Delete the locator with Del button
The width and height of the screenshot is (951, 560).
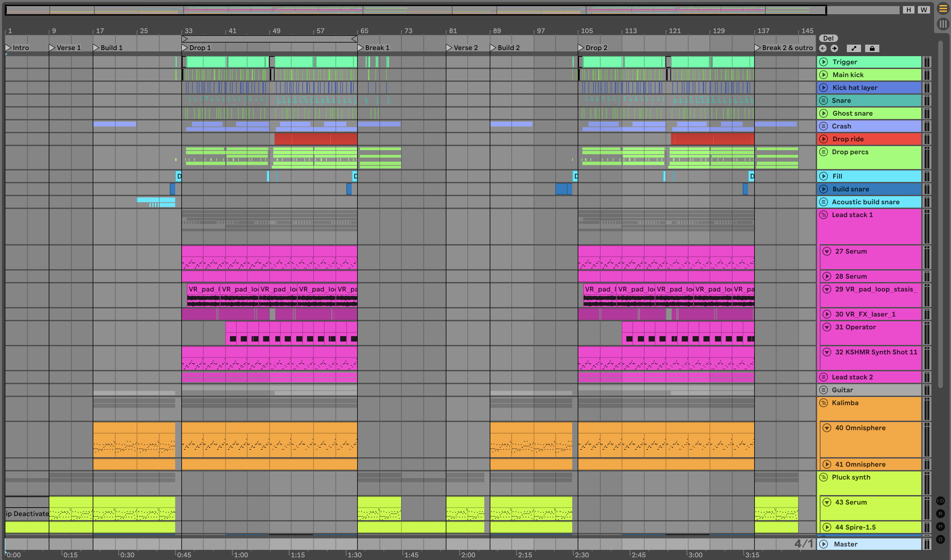(828, 38)
